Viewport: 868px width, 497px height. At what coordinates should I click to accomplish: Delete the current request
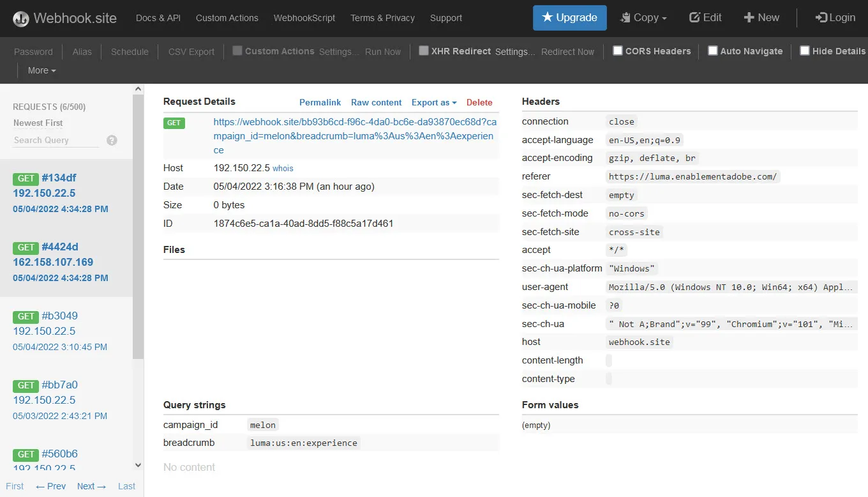tap(479, 102)
